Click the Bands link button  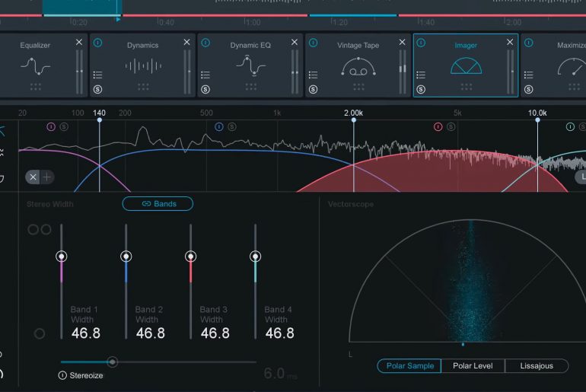tap(158, 204)
